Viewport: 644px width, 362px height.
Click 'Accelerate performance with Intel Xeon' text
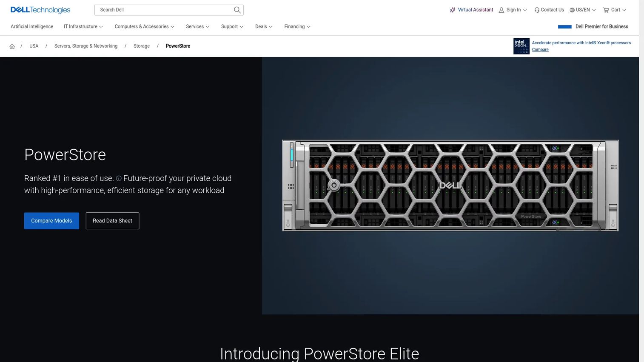coord(581,43)
